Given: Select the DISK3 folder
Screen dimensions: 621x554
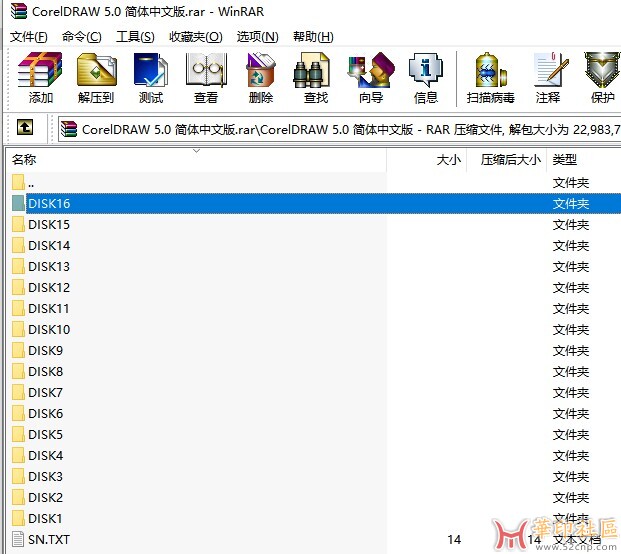Looking at the screenshot, I should [x=46, y=476].
